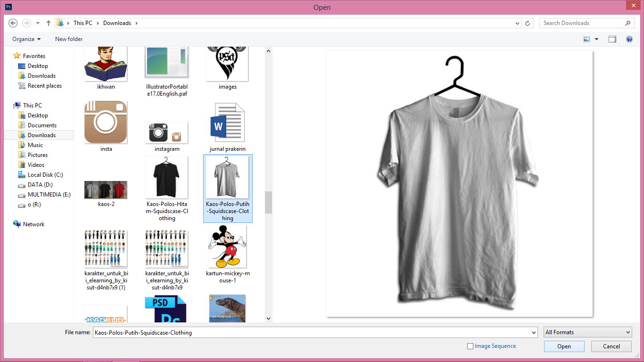This screenshot has height=362, width=644.
Task: Click file list scrollbar up arrow
Action: 268,50
